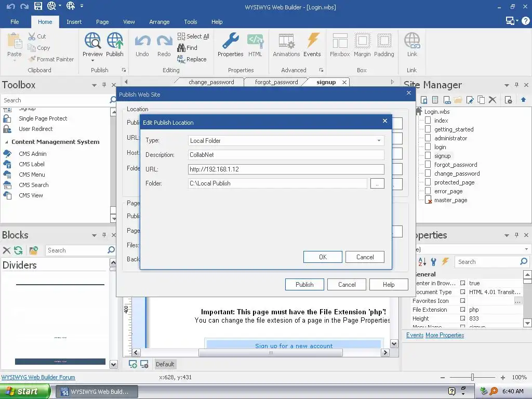This screenshot has height=399, width=532.
Task: Adjust the zoom slider handle in status bar
Action: [x=472, y=377]
